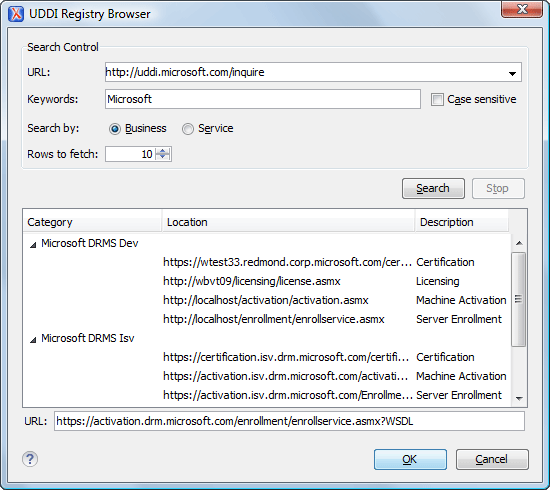Open the help question mark icon
Viewport: 550px width, 490px height.
30,459
